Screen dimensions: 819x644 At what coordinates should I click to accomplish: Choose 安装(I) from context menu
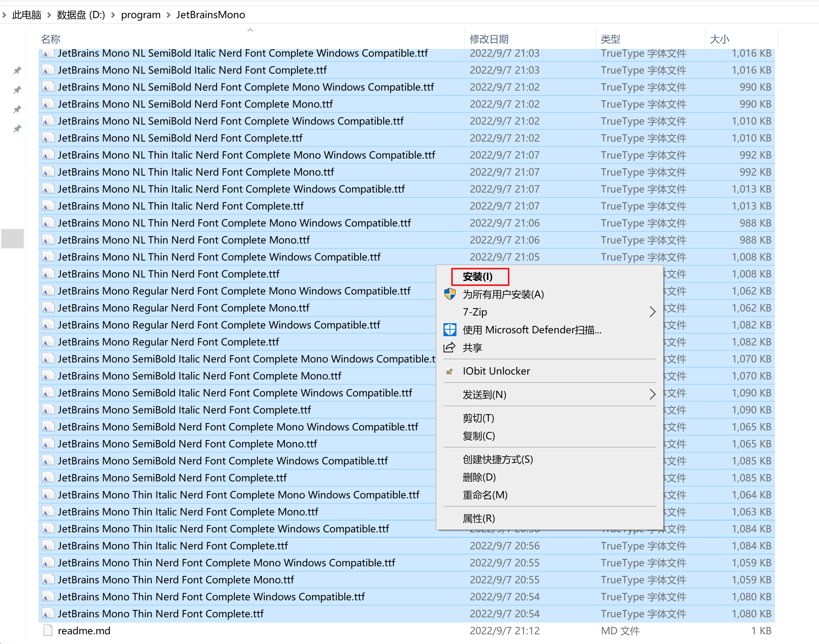(477, 277)
